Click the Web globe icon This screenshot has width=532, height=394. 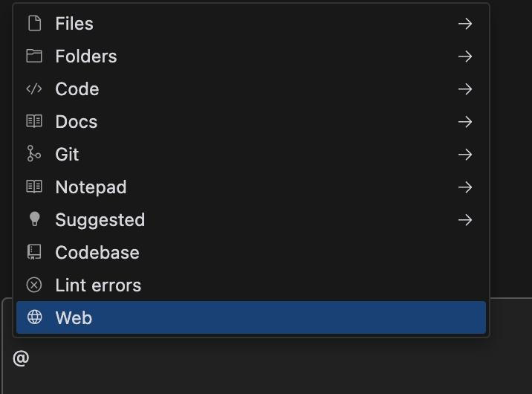click(x=34, y=318)
